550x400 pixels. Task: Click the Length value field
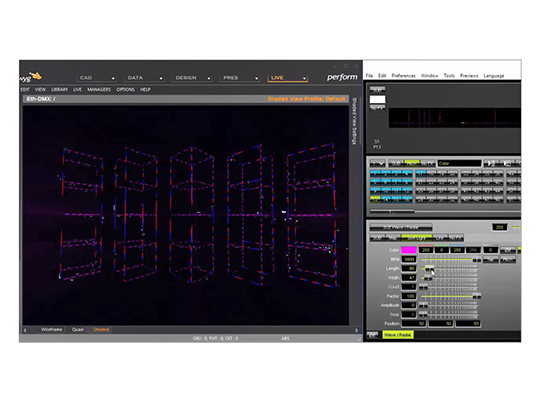(409, 268)
